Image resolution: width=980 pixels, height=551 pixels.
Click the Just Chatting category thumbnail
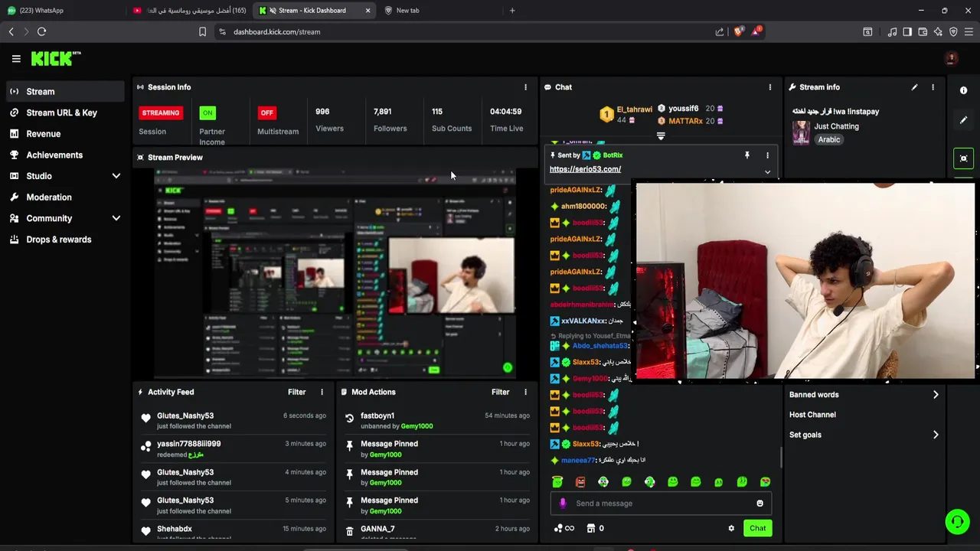[801, 132]
